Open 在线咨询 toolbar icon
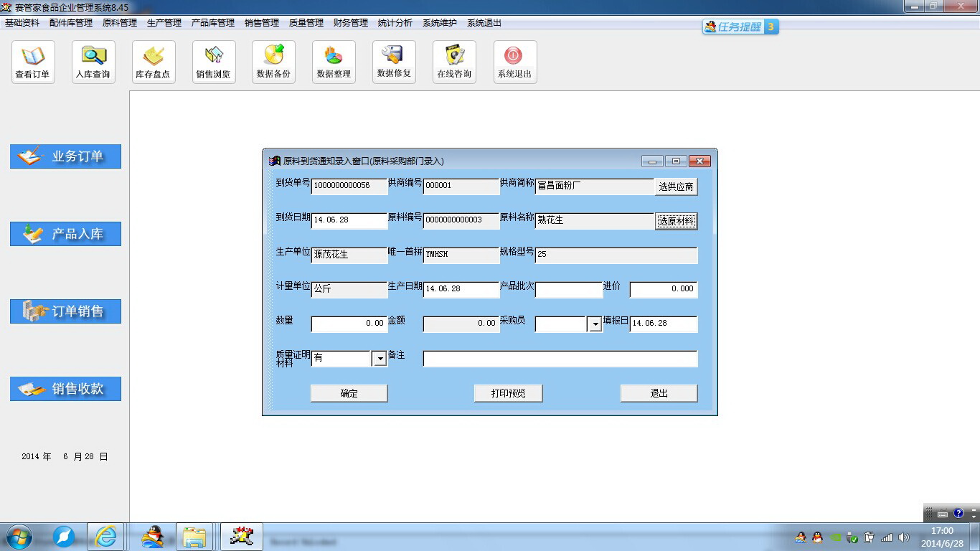 [x=454, y=62]
